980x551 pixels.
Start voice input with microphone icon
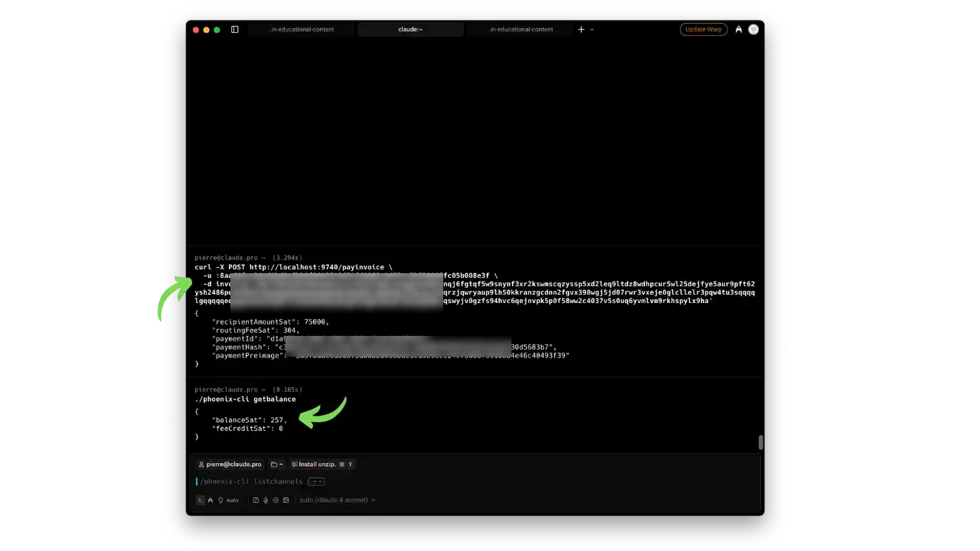(x=266, y=500)
